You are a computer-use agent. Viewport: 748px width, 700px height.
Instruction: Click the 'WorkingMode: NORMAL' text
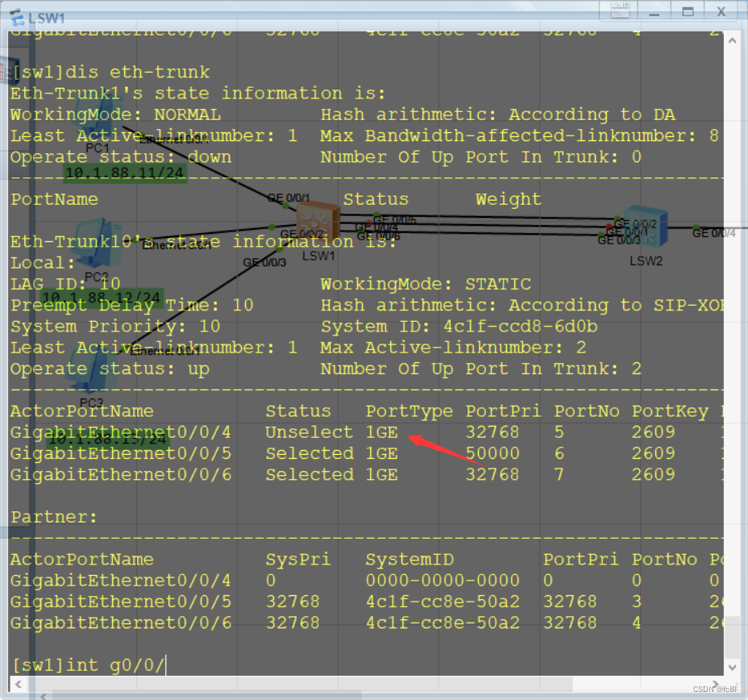115,115
